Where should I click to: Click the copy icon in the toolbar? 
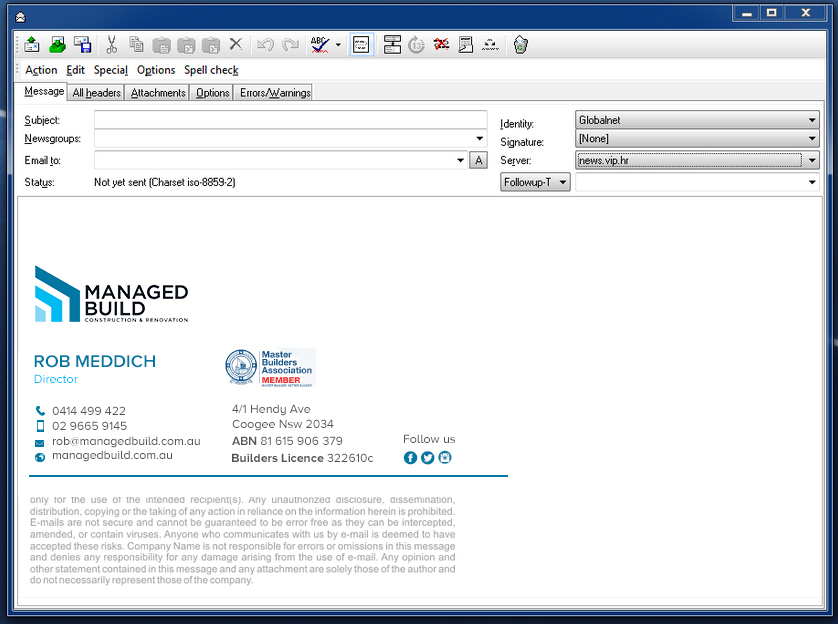136,45
